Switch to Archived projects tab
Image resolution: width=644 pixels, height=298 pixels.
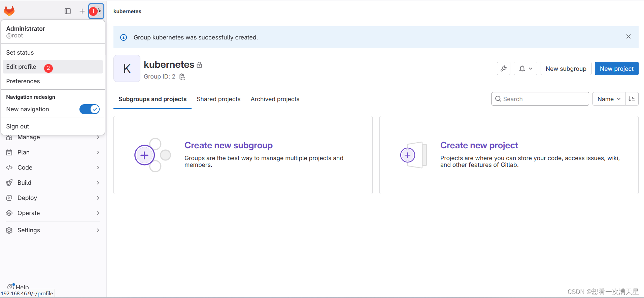(275, 99)
